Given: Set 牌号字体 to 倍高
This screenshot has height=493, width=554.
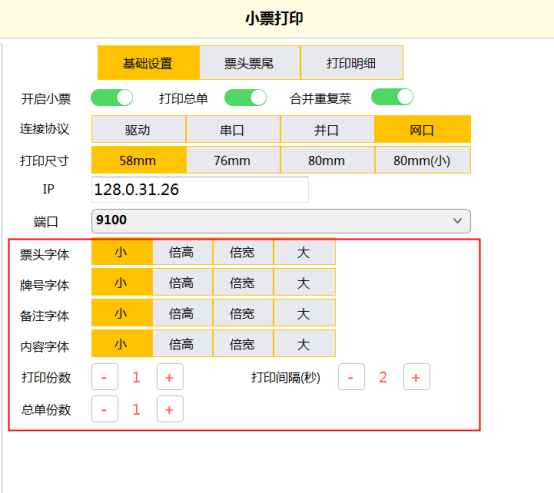Looking at the screenshot, I should coord(182,282).
